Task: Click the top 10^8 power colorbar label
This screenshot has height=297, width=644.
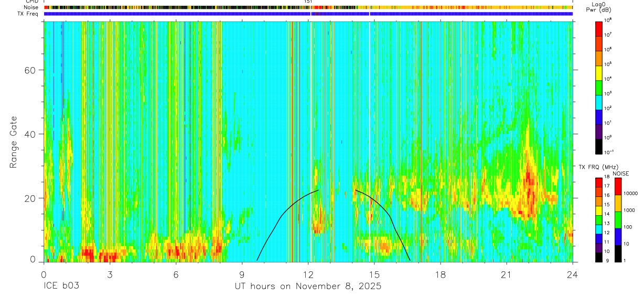Action: pos(608,20)
